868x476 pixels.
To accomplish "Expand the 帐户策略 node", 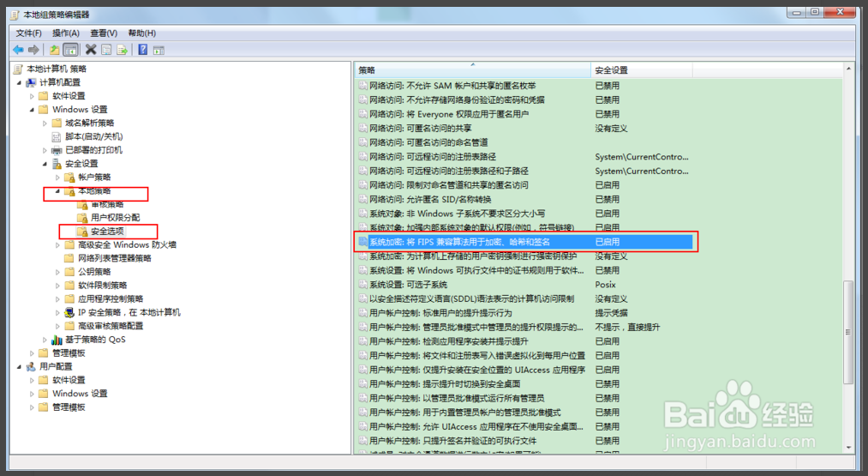I will 57,178.
